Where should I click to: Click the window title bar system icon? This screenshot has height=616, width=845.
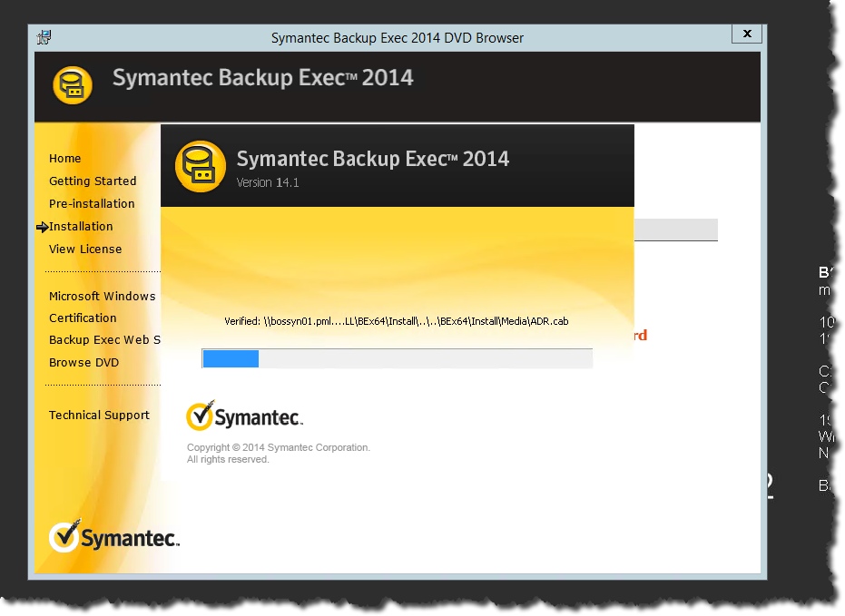tap(44, 37)
